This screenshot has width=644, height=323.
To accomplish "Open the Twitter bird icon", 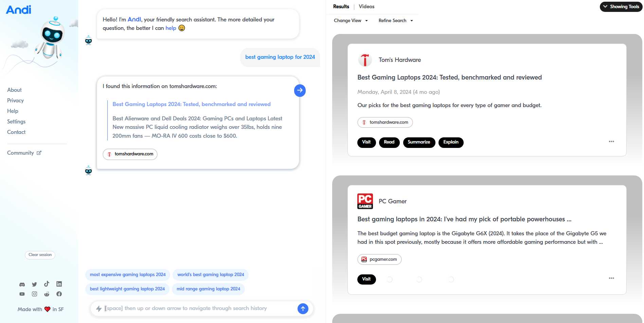I will point(34,284).
